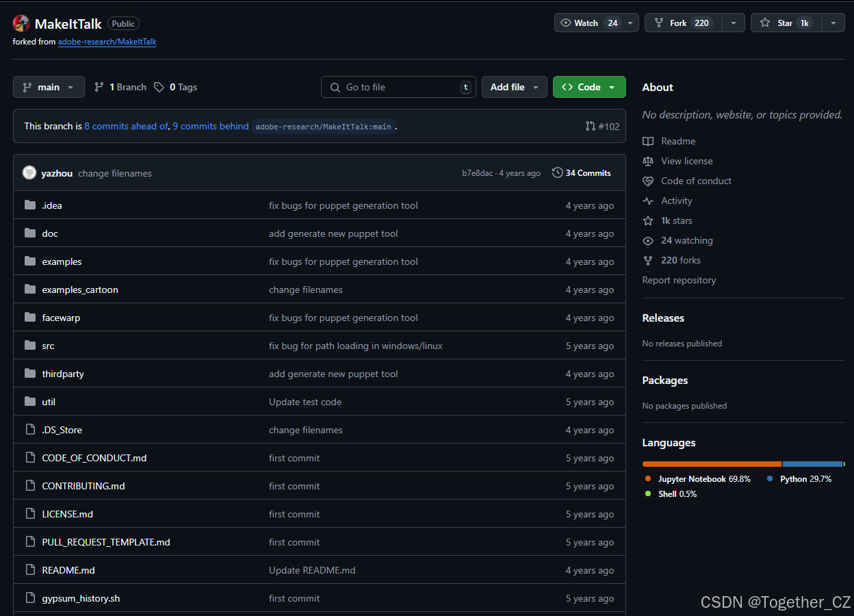Open the Packages section heading
The width and height of the screenshot is (854, 616).
[x=665, y=380]
